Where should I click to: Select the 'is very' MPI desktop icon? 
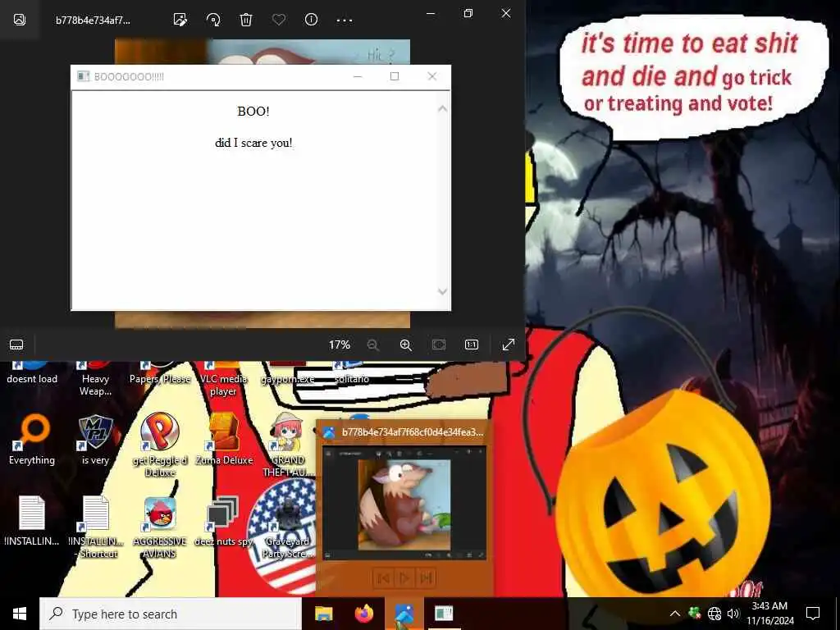click(x=95, y=441)
